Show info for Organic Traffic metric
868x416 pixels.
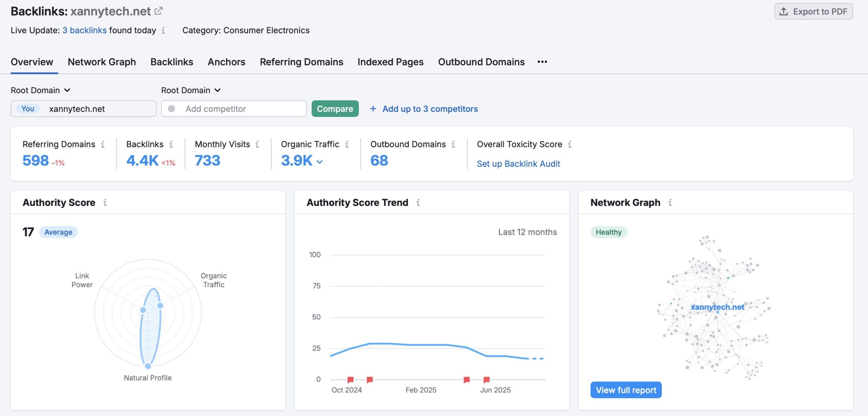[x=347, y=144]
